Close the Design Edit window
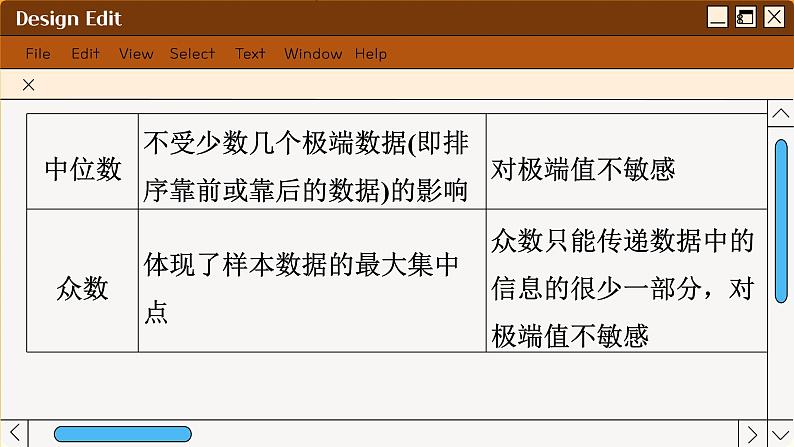 (x=774, y=17)
